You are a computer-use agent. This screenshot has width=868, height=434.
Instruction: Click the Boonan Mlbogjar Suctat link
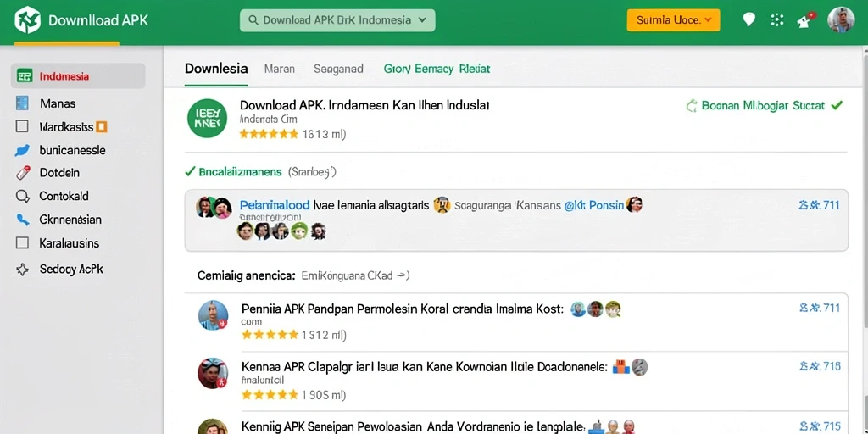coord(764,105)
